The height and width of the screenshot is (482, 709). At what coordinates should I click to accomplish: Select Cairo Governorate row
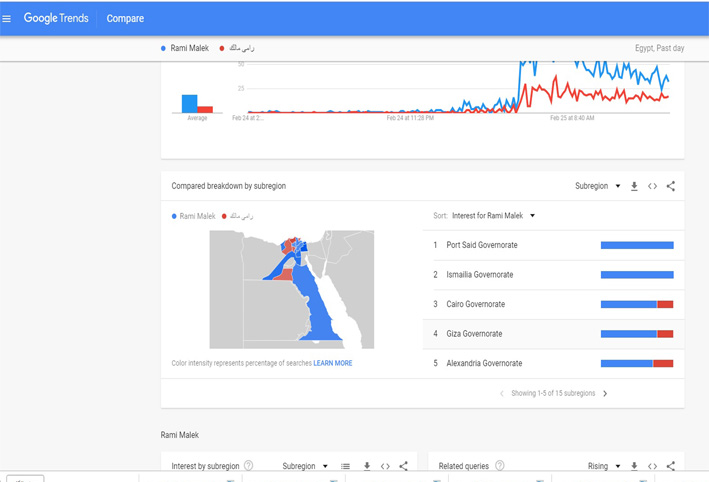[553, 304]
